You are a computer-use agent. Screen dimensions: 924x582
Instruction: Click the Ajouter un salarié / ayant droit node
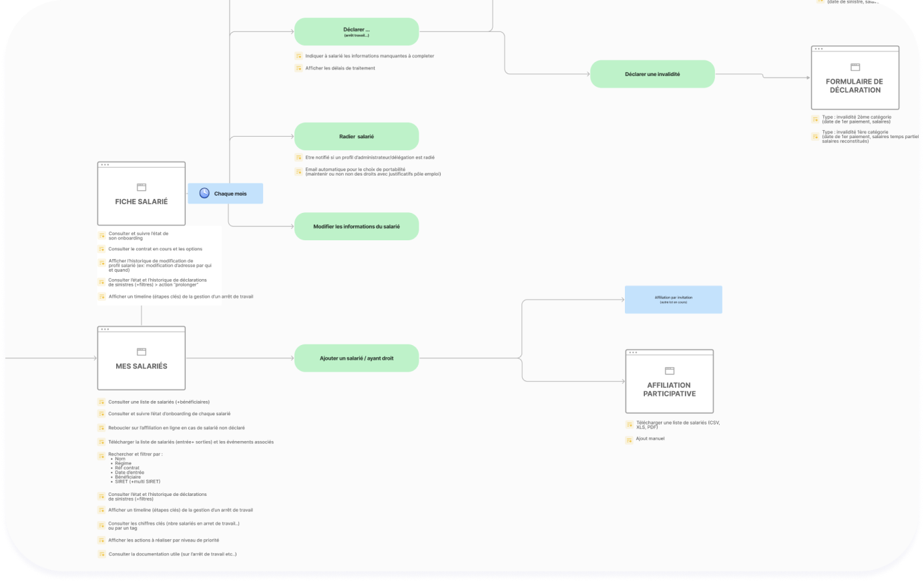(357, 358)
